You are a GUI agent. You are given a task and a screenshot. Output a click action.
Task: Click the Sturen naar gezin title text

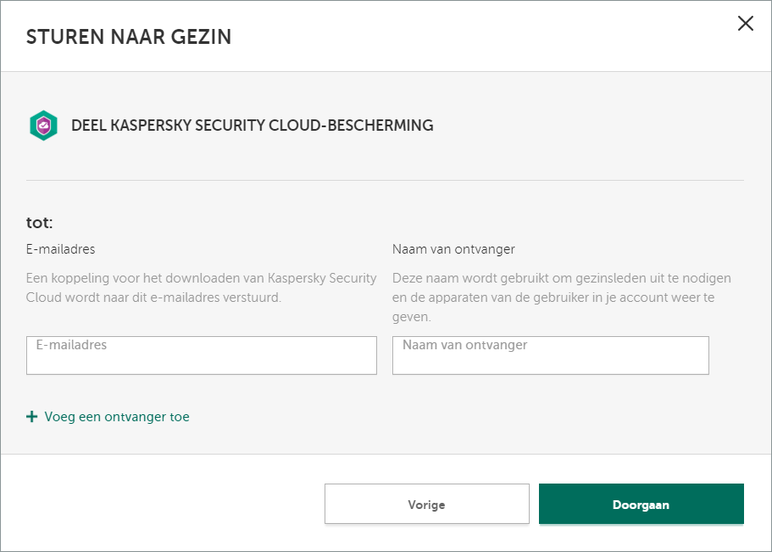tap(128, 38)
